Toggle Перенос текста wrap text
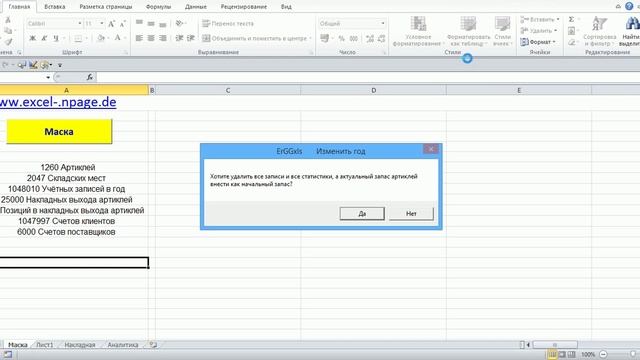This screenshot has width=640, height=360. 228,24
